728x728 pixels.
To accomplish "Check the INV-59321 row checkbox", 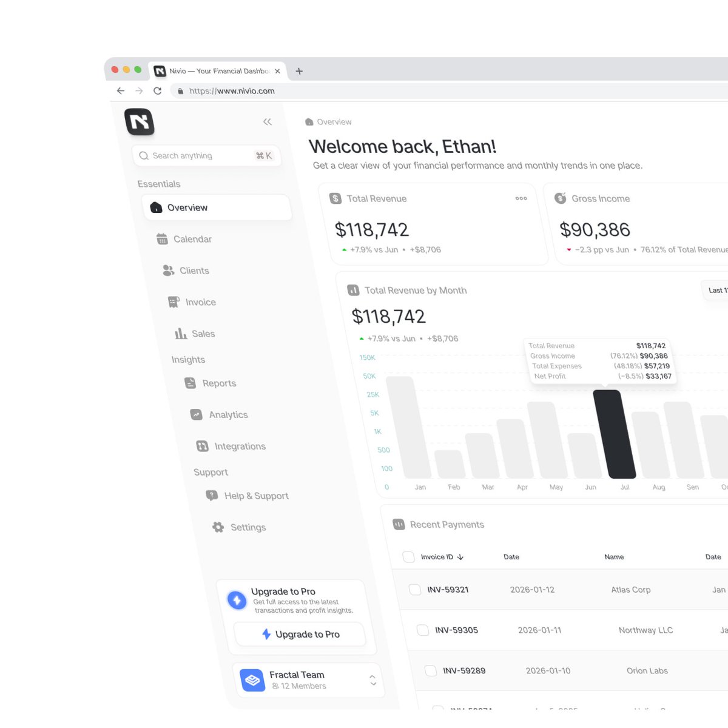I will point(415,590).
